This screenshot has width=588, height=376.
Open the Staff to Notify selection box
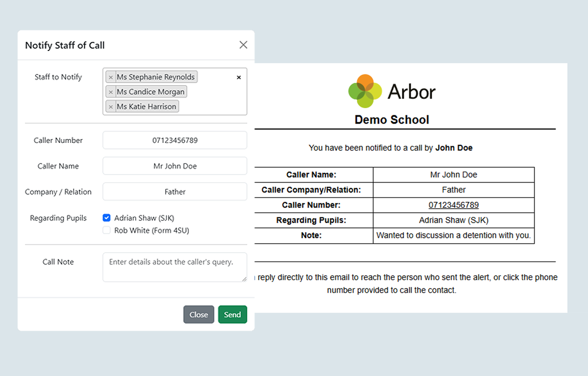(x=175, y=92)
